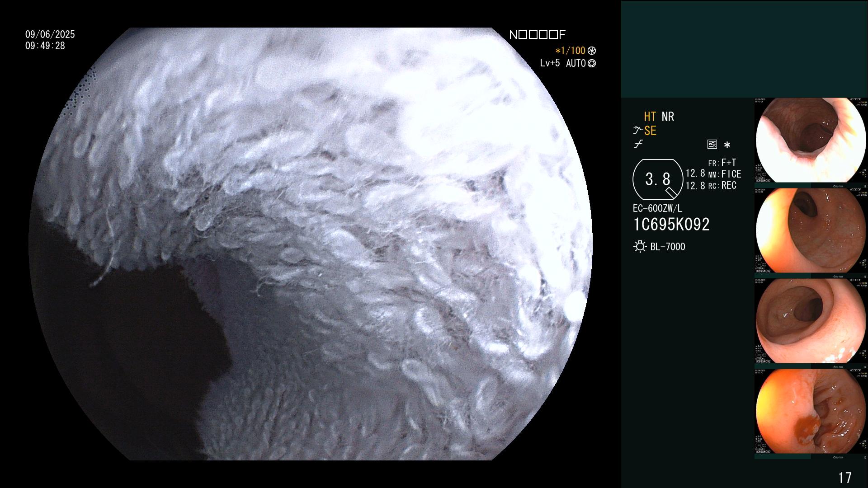Click the BL-7000 light source label
The image size is (868, 488).
tap(667, 247)
